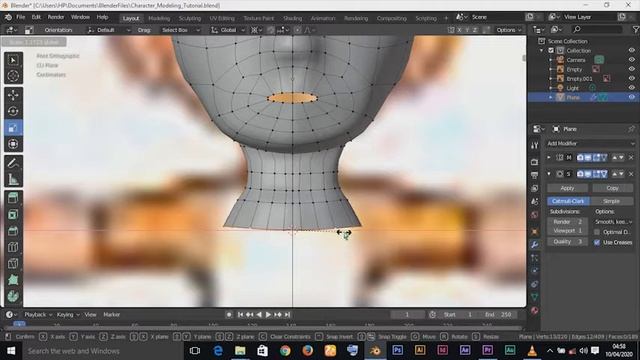Screen dimensions: 640x360
Task: Select the Measure tool
Action: click(x=13, y=179)
